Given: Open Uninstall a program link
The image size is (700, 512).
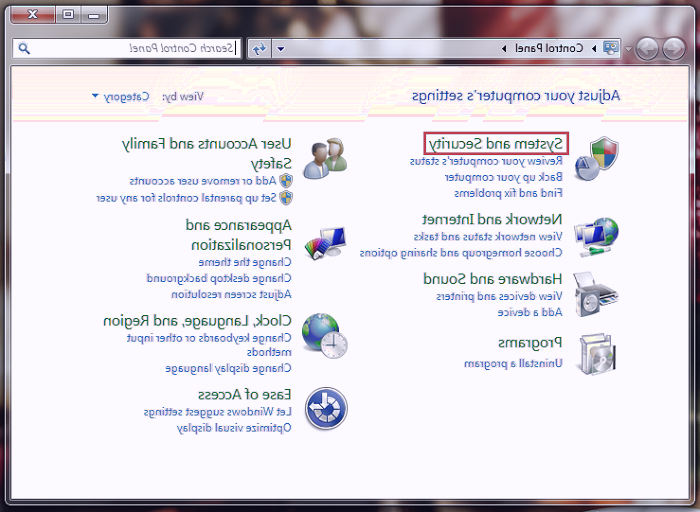Looking at the screenshot, I should 514,363.
